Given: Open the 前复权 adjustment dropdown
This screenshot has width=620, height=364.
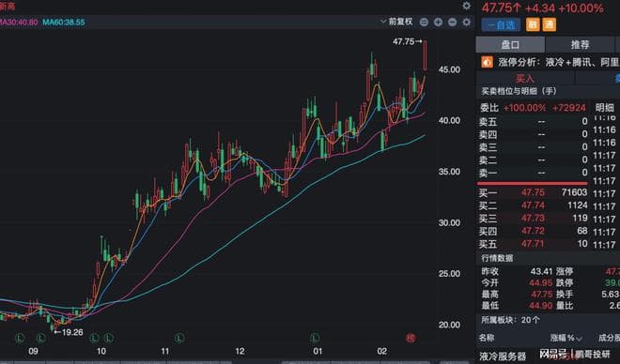Looking at the screenshot, I should pos(396,22).
